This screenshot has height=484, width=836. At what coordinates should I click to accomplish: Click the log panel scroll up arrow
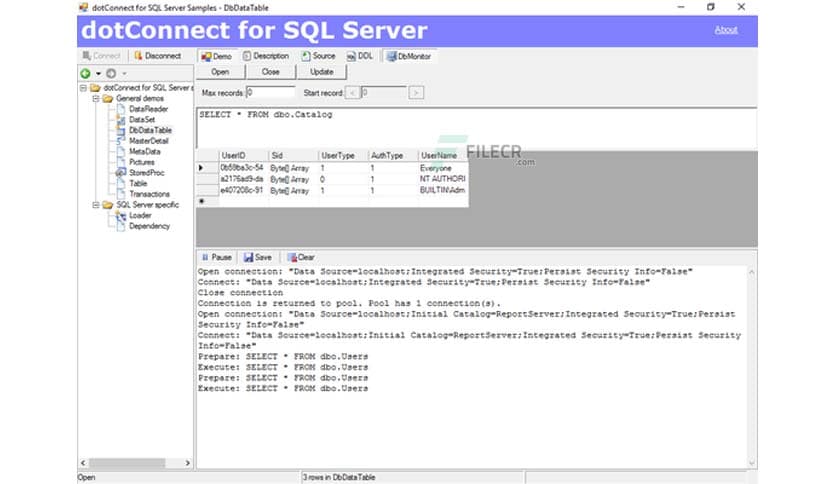pyautogui.click(x=751, y=272)
